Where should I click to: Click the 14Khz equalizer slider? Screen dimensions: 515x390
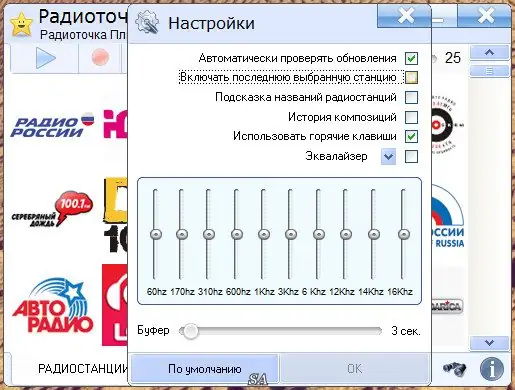click(x=374, y=234)
